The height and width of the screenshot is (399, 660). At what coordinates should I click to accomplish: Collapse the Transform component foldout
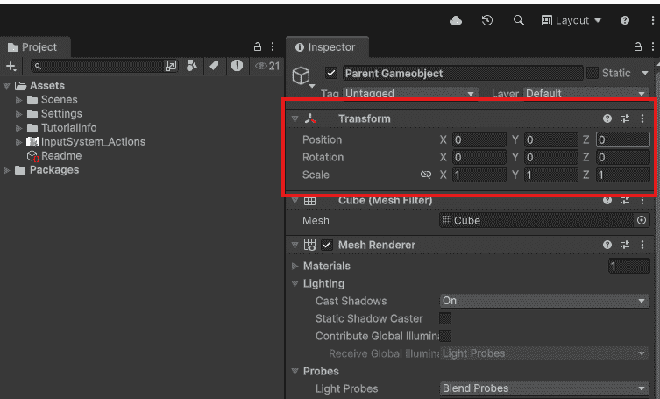tap(295, 119)
